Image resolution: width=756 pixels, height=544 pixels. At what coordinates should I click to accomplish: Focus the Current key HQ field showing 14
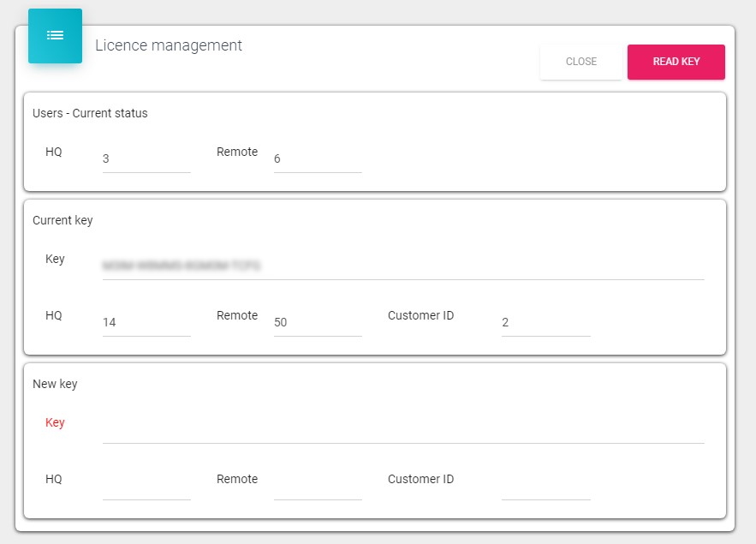coord(146,323)
